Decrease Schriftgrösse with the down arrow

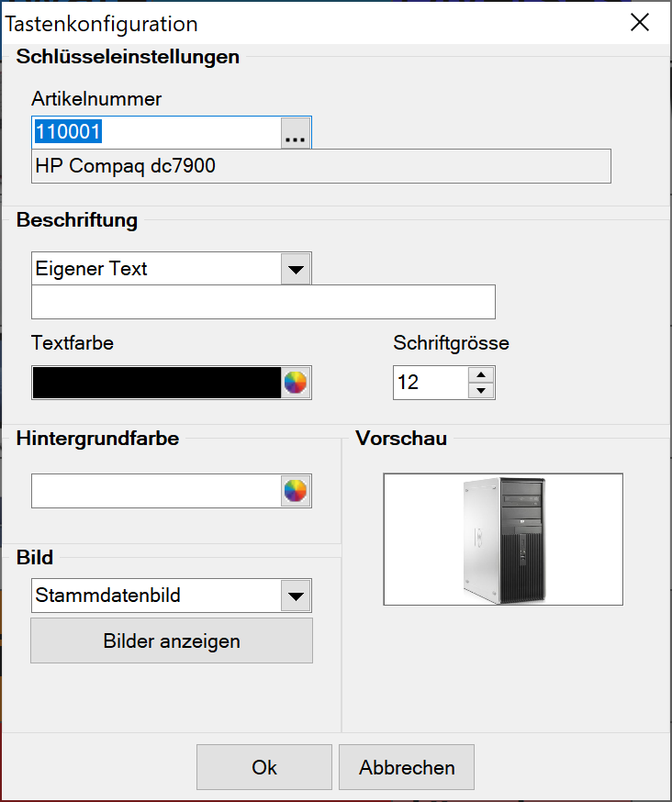coord(481,391)
